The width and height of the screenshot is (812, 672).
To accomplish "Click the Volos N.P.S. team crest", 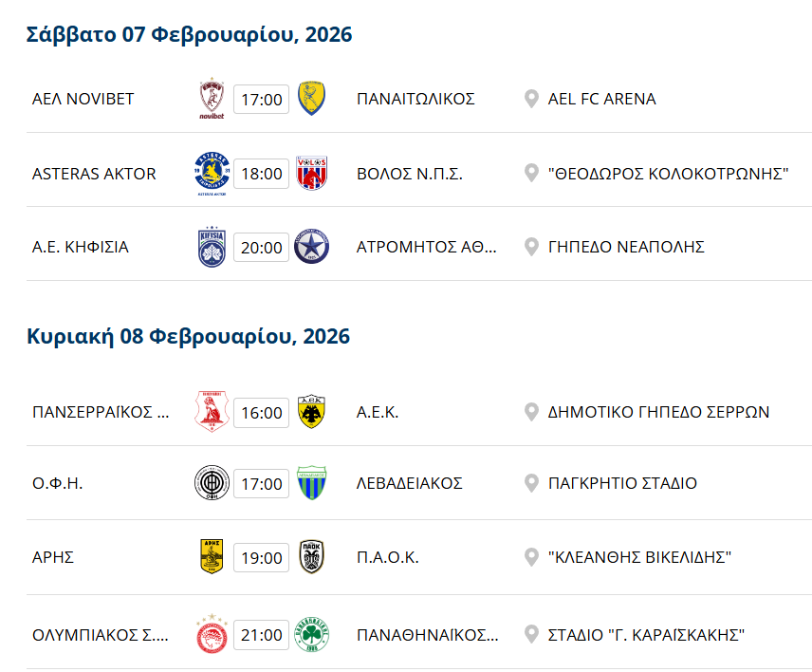I will 311,173.
